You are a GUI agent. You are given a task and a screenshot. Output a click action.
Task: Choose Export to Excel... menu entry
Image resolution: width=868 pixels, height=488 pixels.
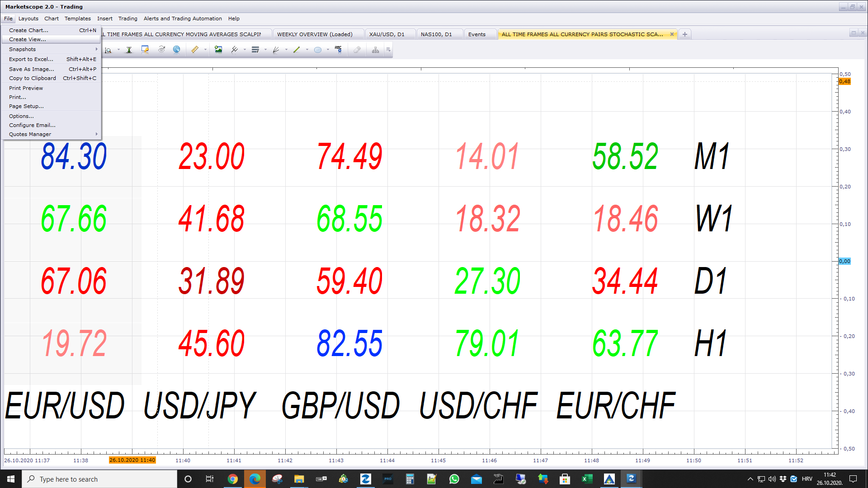51,59
